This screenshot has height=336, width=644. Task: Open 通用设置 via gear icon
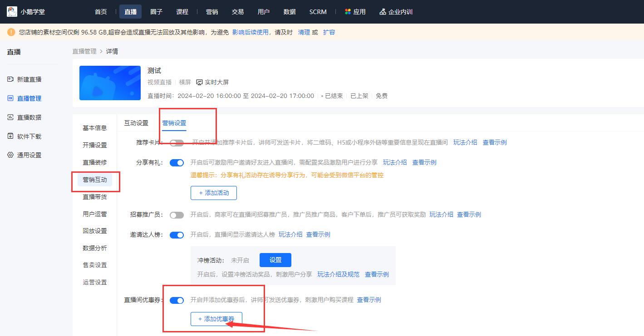coord(10,155)
